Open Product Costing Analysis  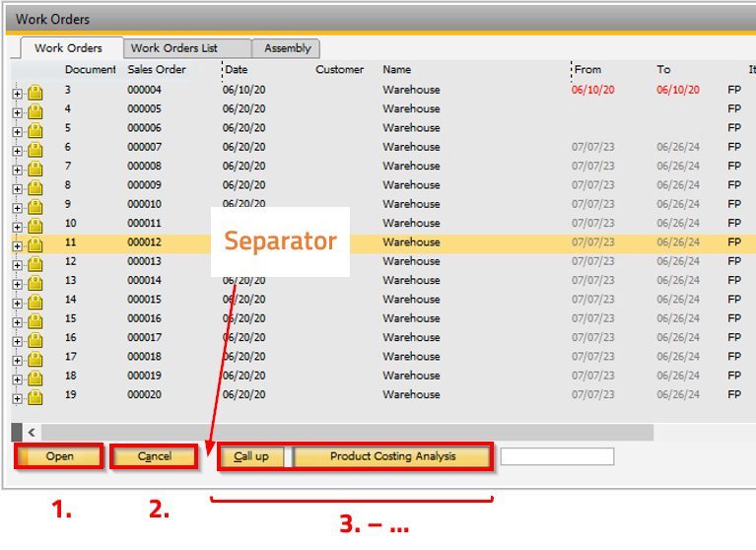(392, 456)
